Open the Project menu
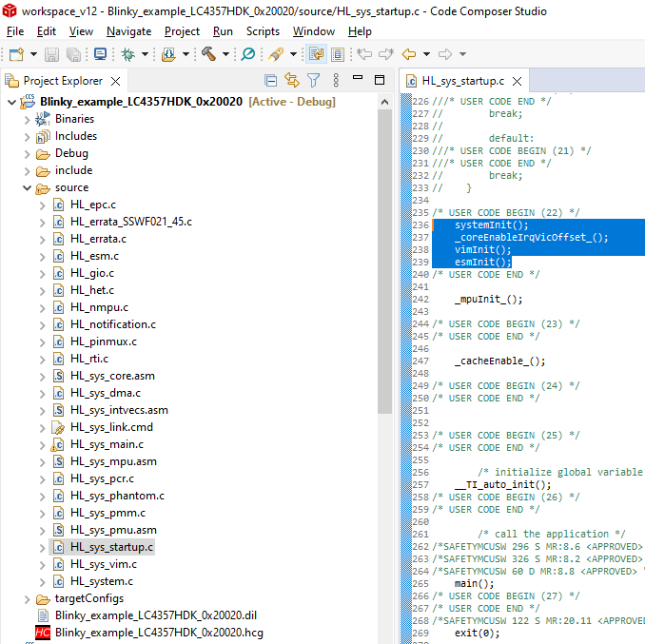Screen dimensions: 645x644 coord(182,31)
